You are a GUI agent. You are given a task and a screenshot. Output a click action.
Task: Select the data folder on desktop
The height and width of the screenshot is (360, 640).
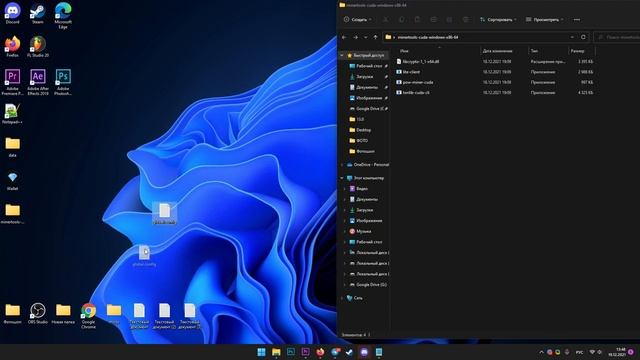coord(12,147)
